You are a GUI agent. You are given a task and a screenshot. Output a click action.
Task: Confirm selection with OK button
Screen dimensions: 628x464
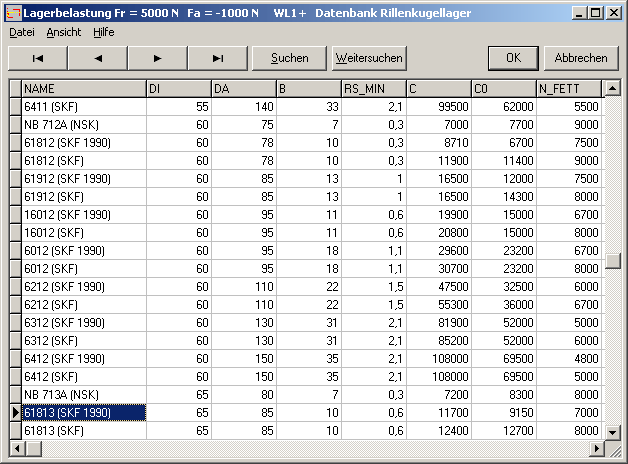(x=514, y=58)
